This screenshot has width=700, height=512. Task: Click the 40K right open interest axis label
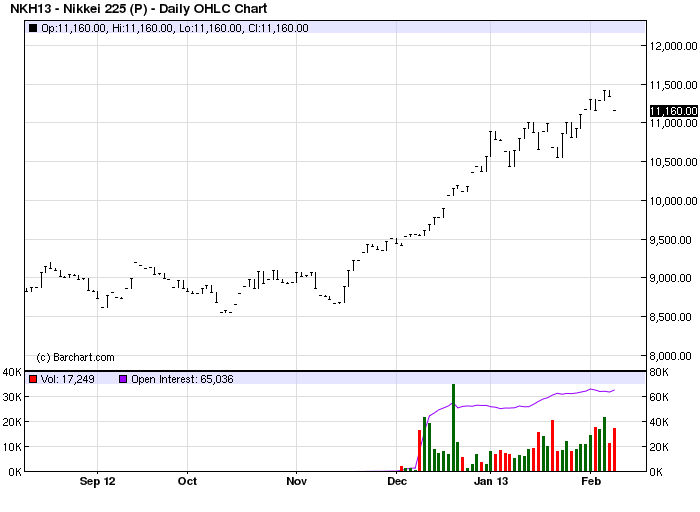[x=659, y=422]
